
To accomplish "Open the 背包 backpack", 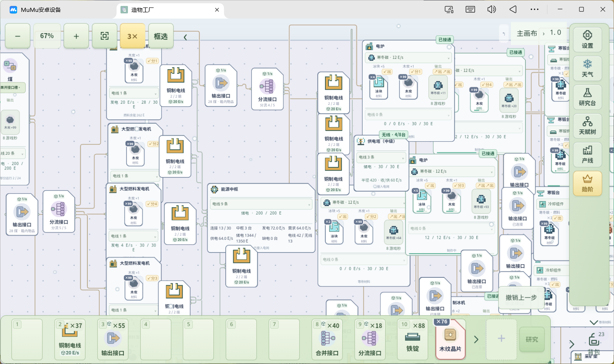I will 594,343.
